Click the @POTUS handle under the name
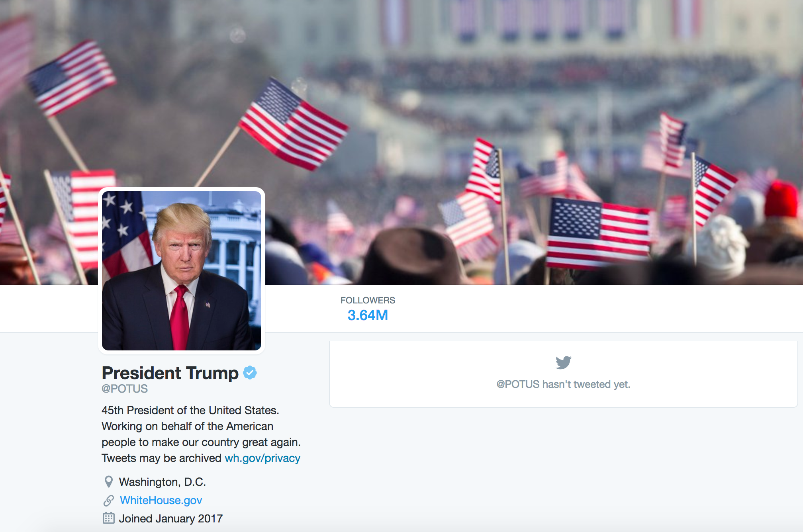Screen dimensions: 803x532 (x=125, y=389)
